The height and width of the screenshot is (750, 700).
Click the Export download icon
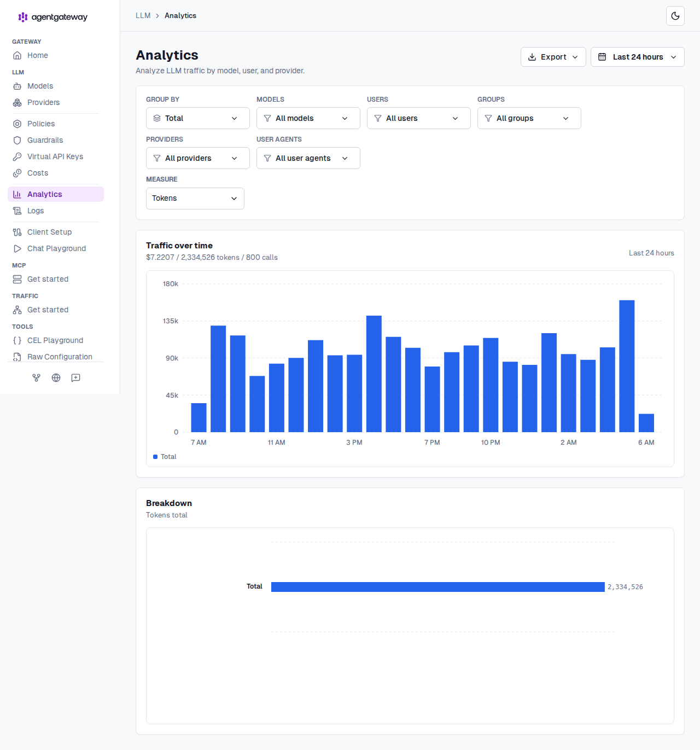532,57
